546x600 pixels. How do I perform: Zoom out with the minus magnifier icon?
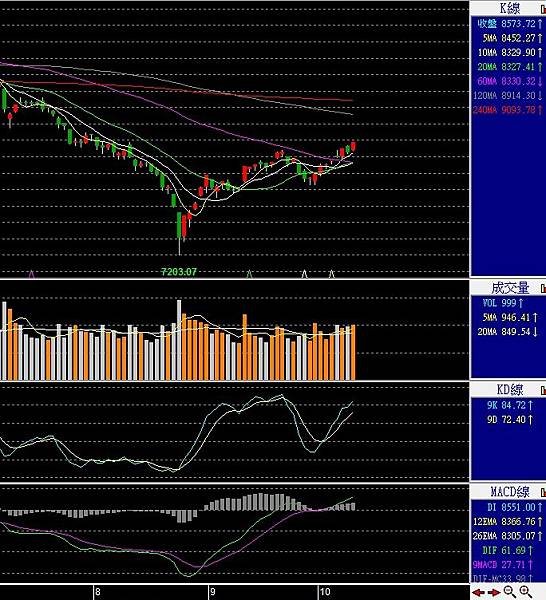tap(510, 592)
